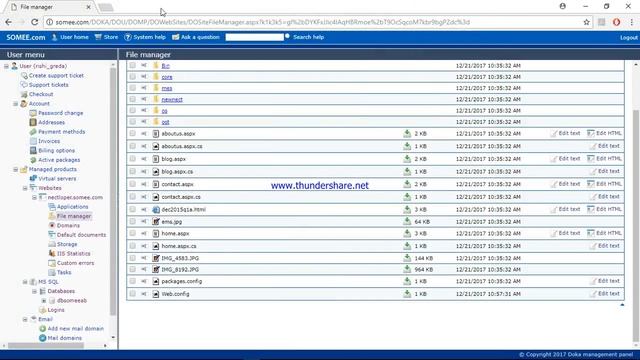Image resolution: width=640 pixels, height=360 pixels.
Task: Open the Bin folder link
Action: (x=165, y=66)
